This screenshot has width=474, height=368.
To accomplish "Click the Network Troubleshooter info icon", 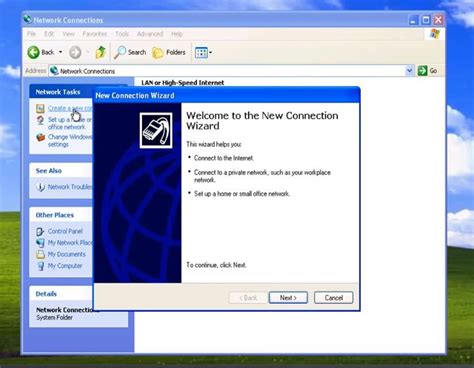I will (x=40, y=187).
